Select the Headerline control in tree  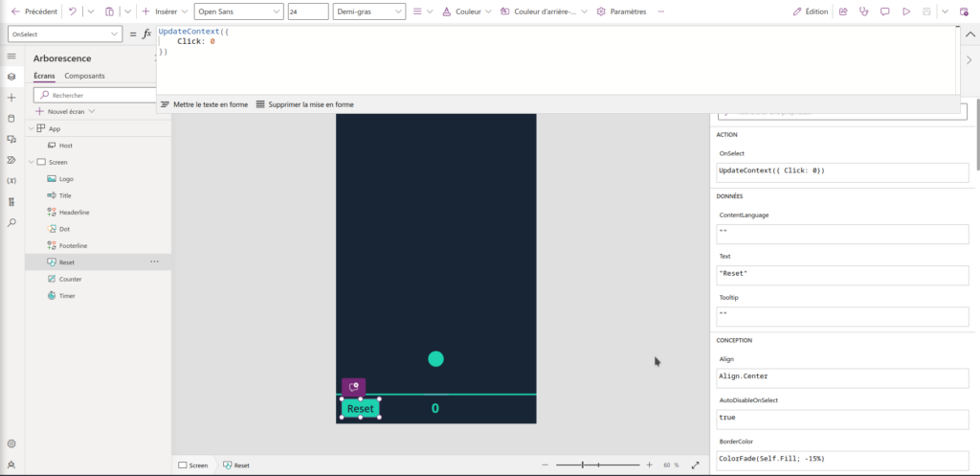coord(75,213)
